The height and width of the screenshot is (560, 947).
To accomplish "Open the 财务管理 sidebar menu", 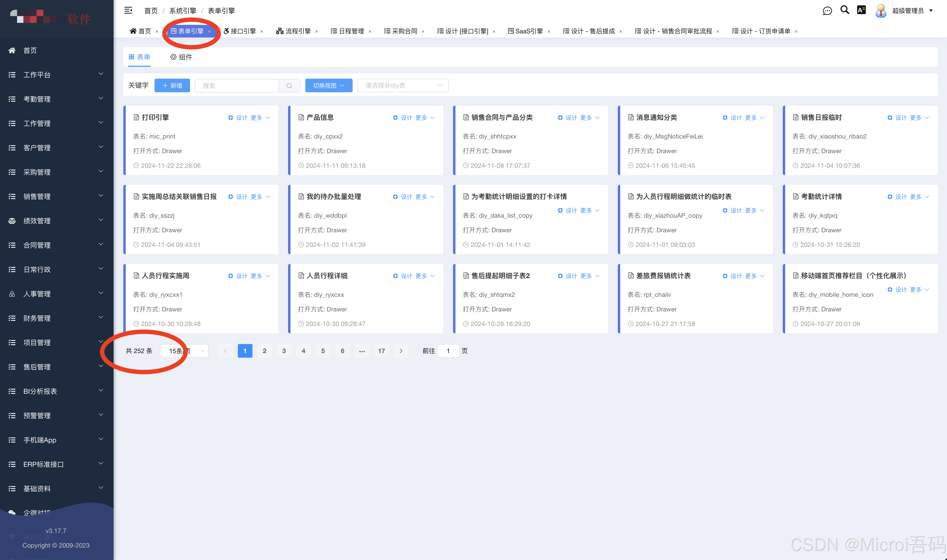I will coord(57,318).
